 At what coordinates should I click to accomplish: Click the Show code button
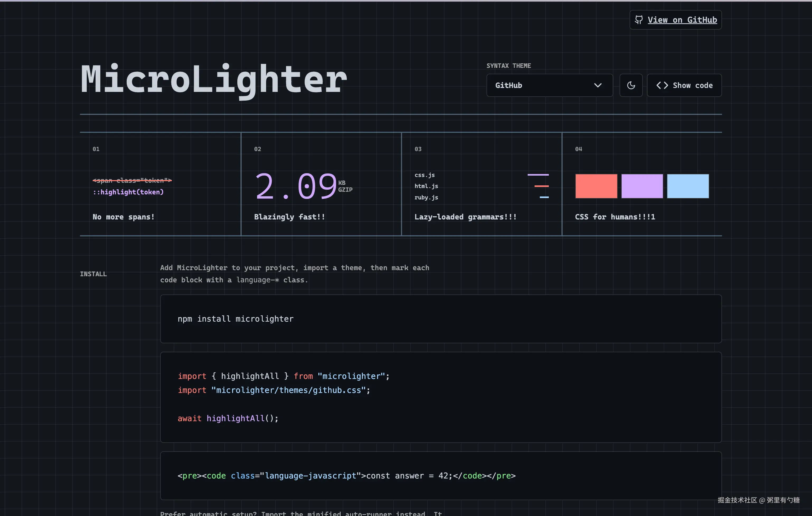point(684,85)
